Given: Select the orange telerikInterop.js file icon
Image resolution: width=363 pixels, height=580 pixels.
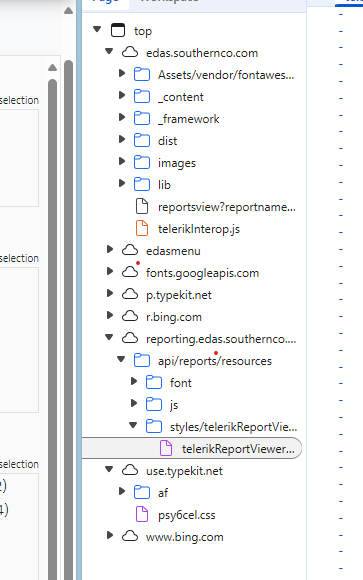Looking at the screenshot, I should tap(142, 228).
